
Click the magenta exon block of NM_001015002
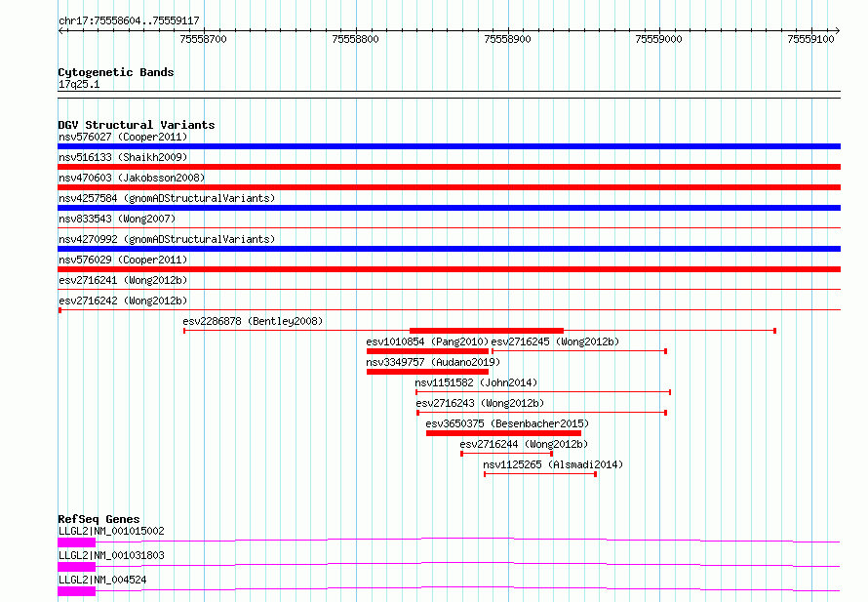77,542
